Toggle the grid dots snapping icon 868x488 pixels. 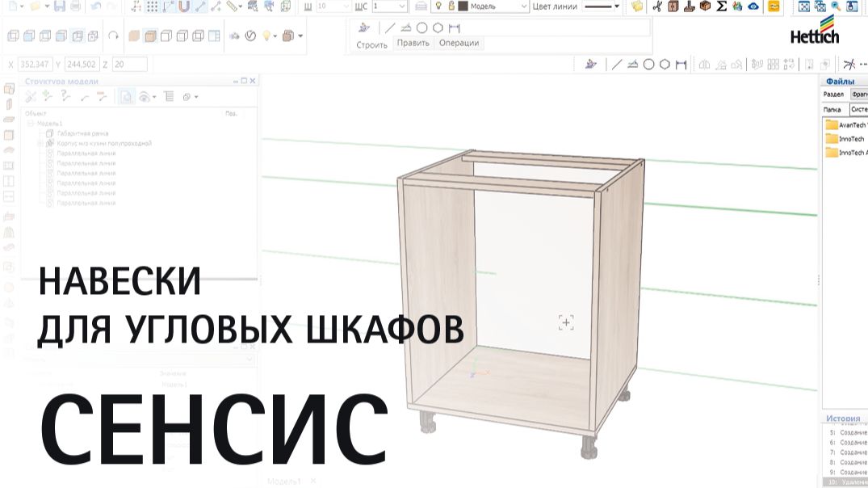[153, 6]
